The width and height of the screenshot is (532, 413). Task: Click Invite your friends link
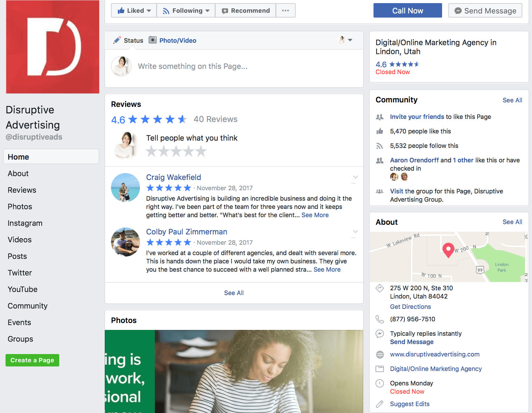pos(417,117)
